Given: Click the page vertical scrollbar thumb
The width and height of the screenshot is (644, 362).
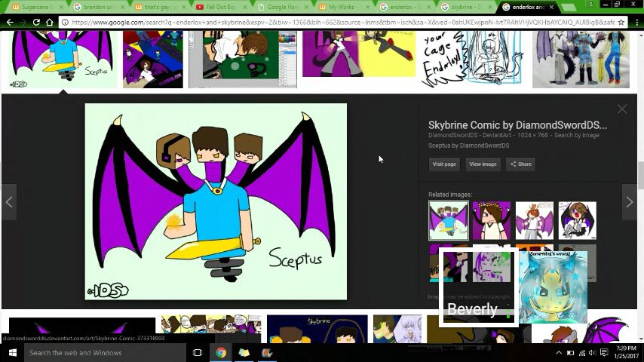Looking at the screenshot, I should point(640,176).
